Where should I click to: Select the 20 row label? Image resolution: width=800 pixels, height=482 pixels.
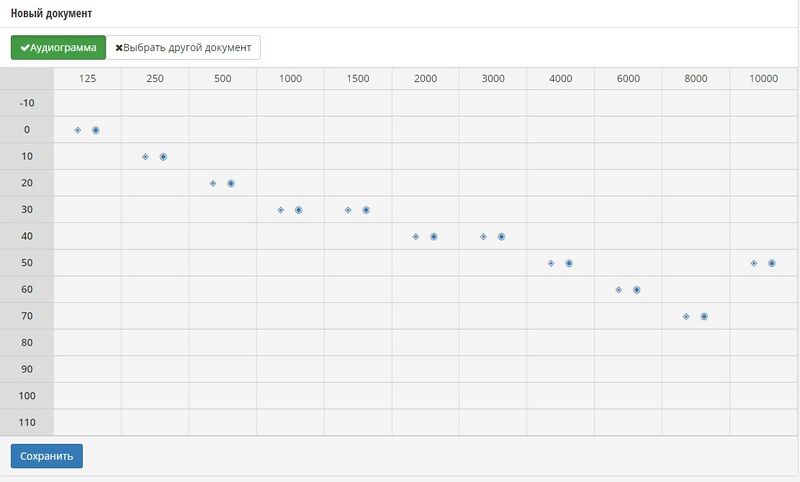27,183
